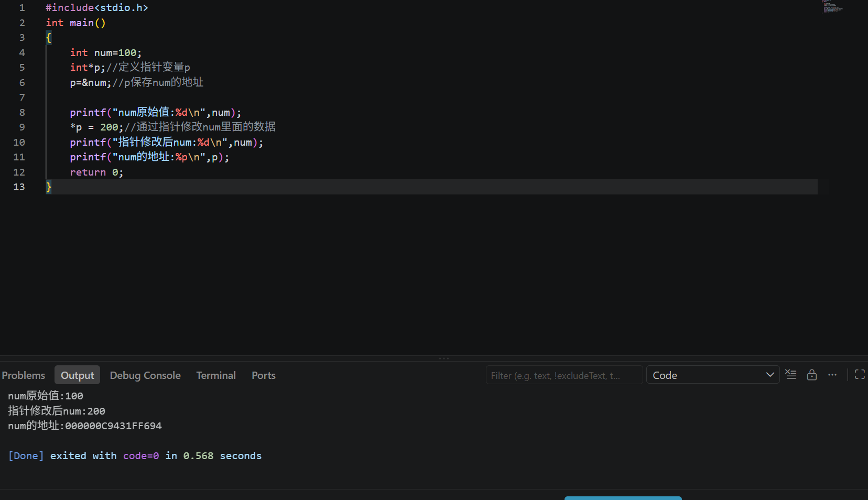Click the '[Done] exited with code=0' line
Viewport: 868px width, 500px height.
[135, 456]
